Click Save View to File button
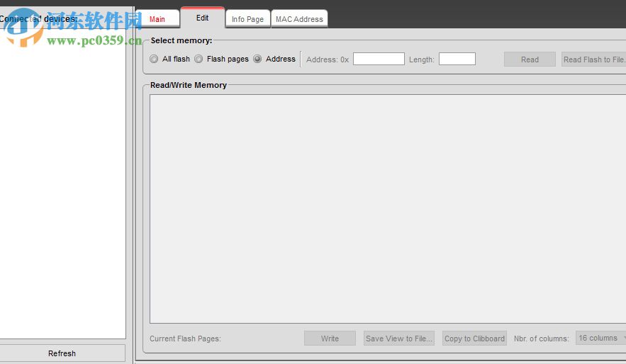 (399, 339)
